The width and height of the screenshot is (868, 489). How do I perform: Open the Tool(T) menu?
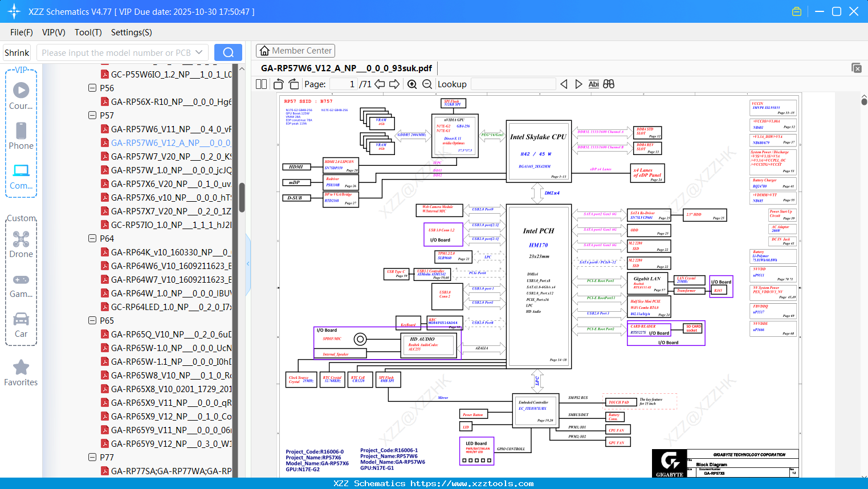click(x=88, y=32)
